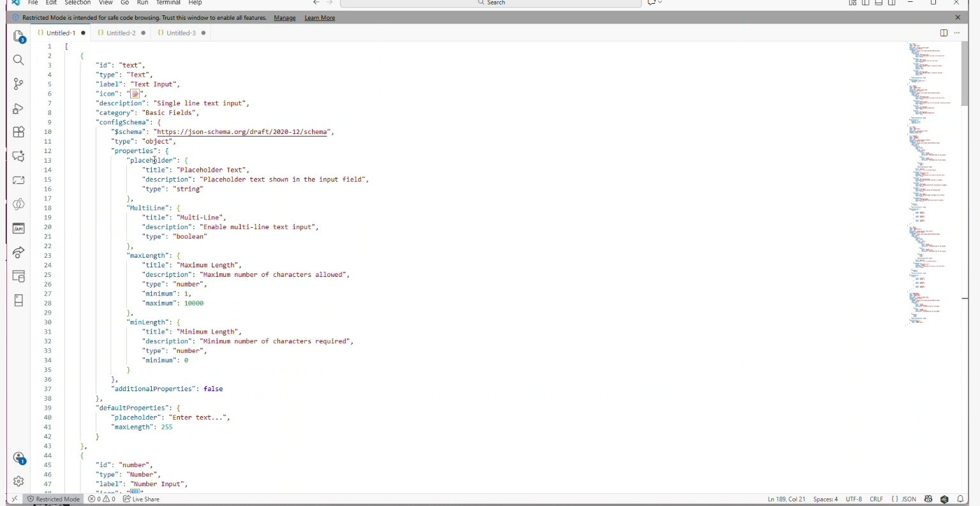Open the Explorer view in the activity bar

19,37
